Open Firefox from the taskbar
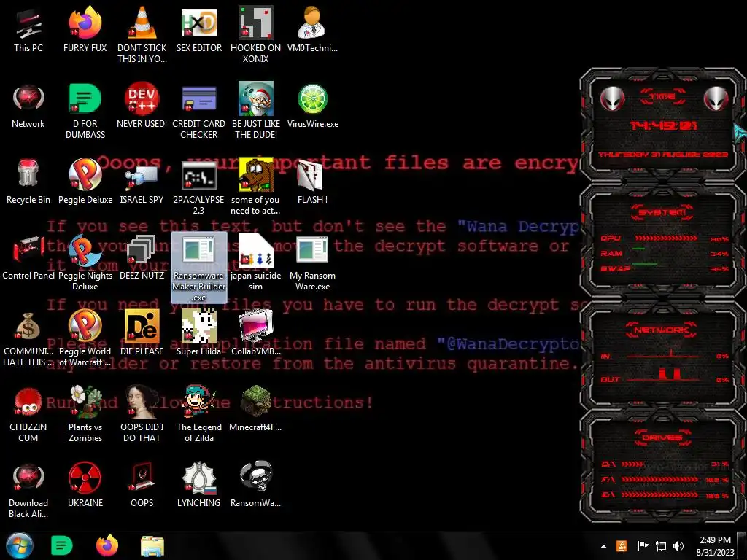Viewport: 747px width, 560px height. [x=107, y=545]
